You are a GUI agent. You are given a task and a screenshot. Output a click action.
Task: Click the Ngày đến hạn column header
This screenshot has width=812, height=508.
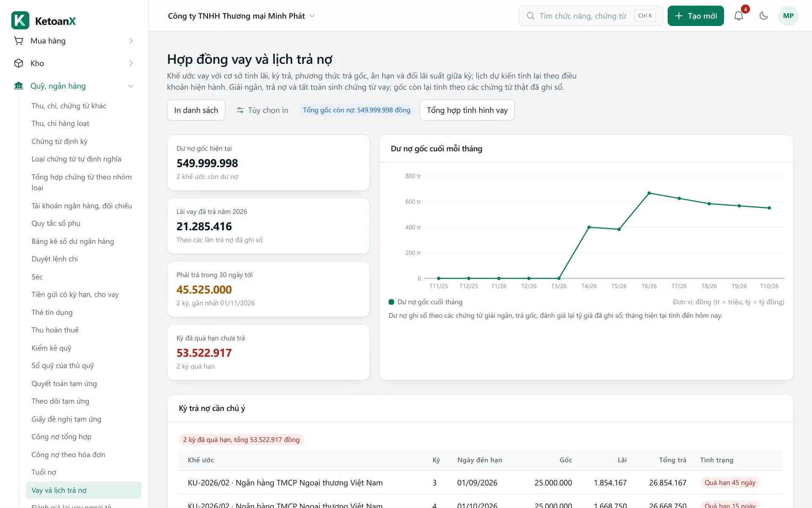click(x=480, y=460)
